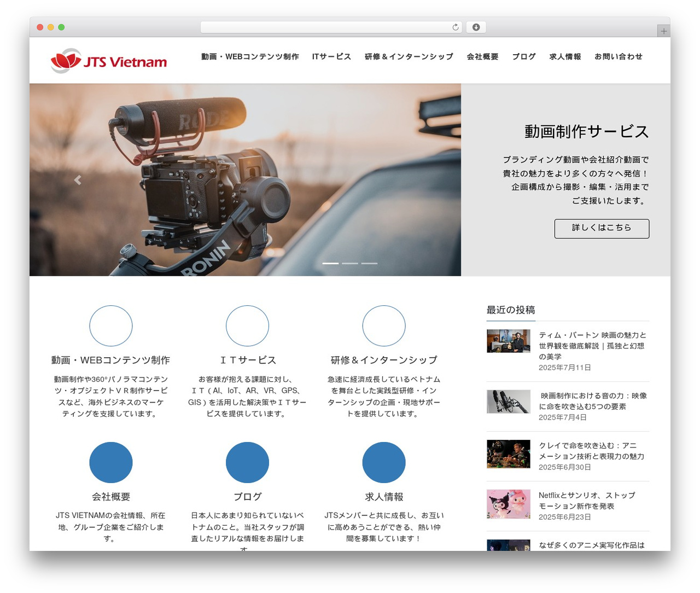Screen dimensions: 700x593
Task: Click the 動画・WEBコンテンツ制作 section heading
Action: tap(110, 360)
